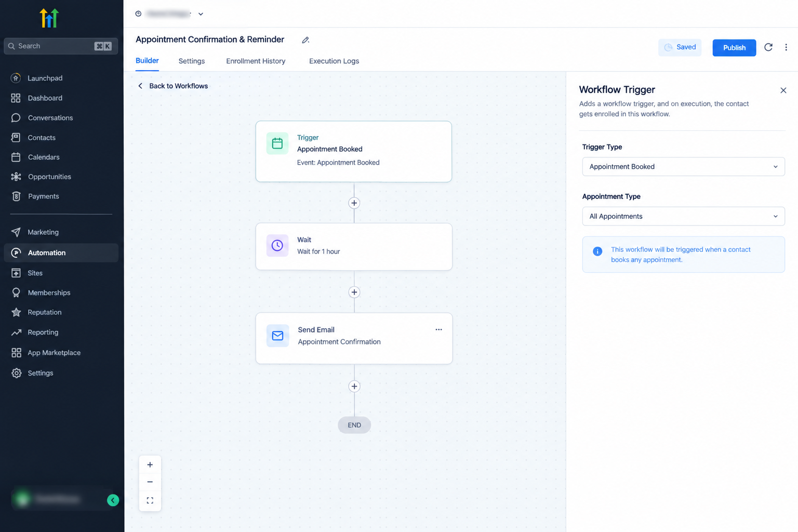Click the Saved status button
798x532 pixels.
[x=680, y=47]
